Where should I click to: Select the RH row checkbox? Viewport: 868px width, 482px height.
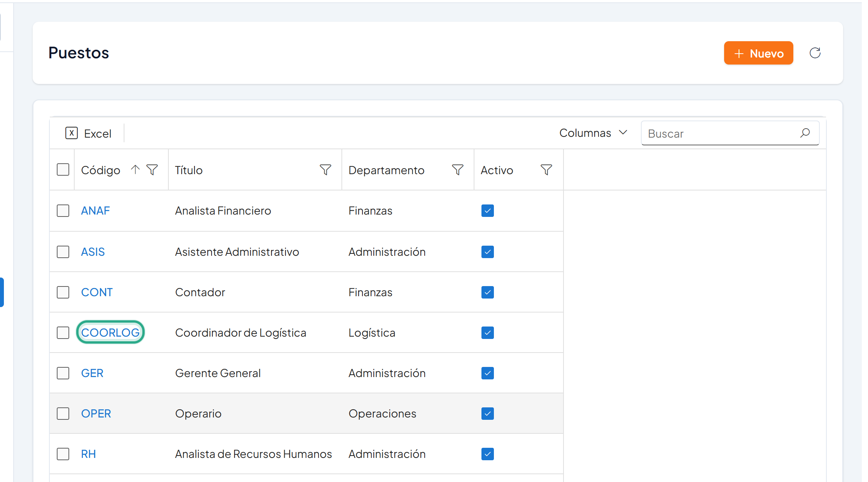tap(63, 454)
